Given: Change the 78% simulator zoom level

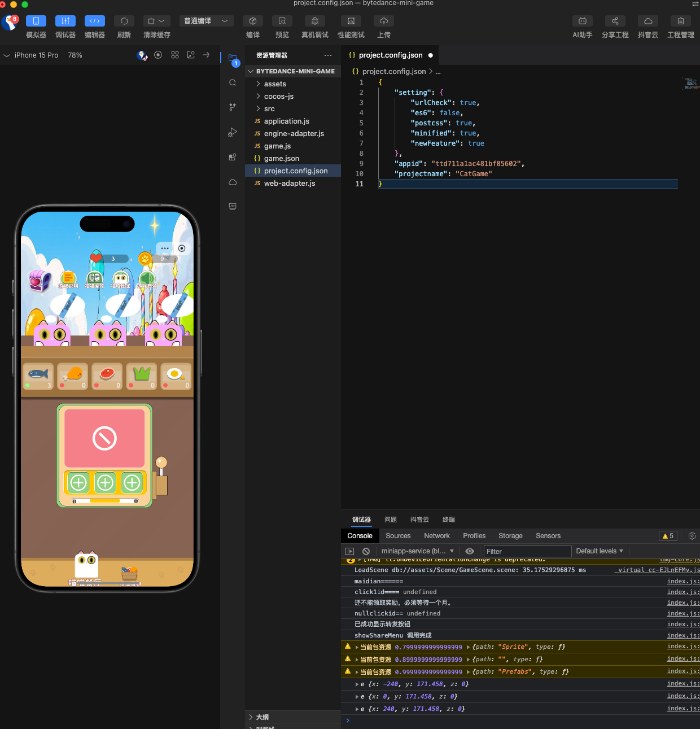Looking at the screenshot, I should click(x=75, y=55).
